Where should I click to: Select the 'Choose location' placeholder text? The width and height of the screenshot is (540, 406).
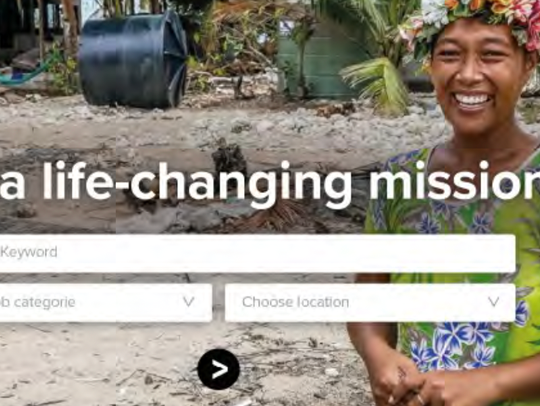pos(295,302)
